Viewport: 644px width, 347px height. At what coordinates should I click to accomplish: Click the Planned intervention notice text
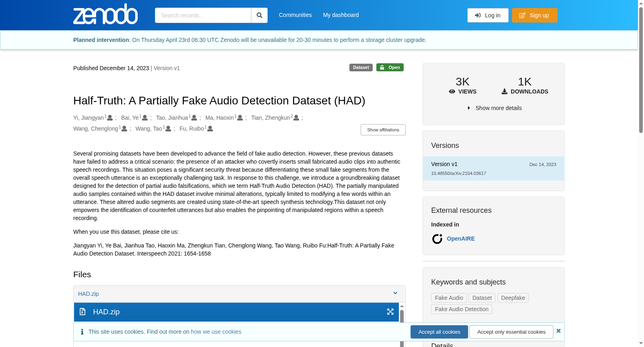[x=250, y=40]
